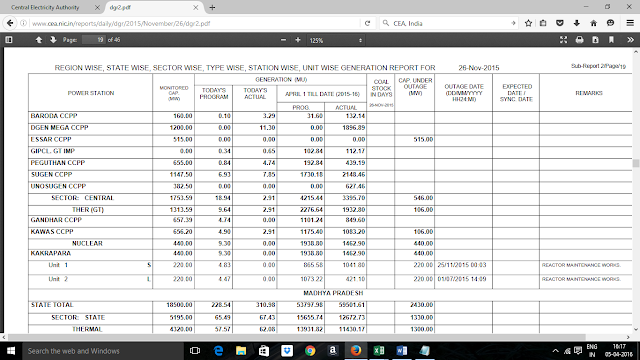Click the page number input field
This screenshot has width=640, height=360.
[x=93, y=40]
